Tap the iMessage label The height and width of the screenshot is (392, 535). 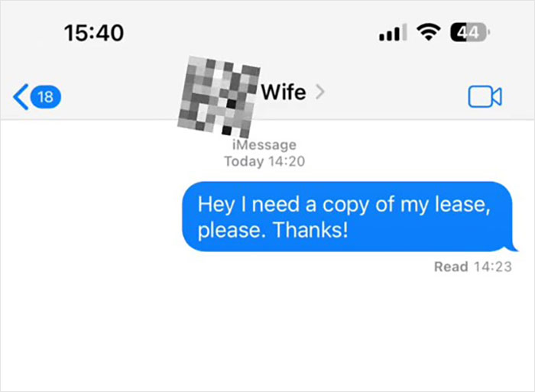264,145
